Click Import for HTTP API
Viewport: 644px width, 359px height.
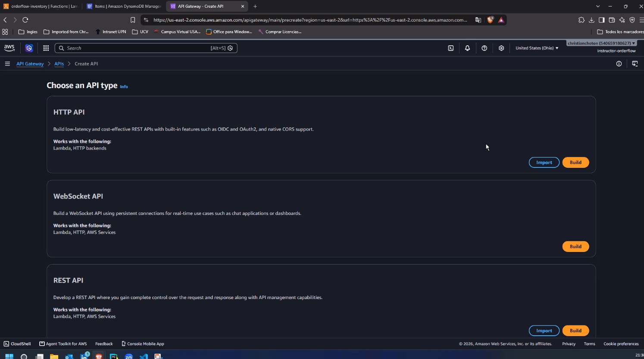[544, 162]
